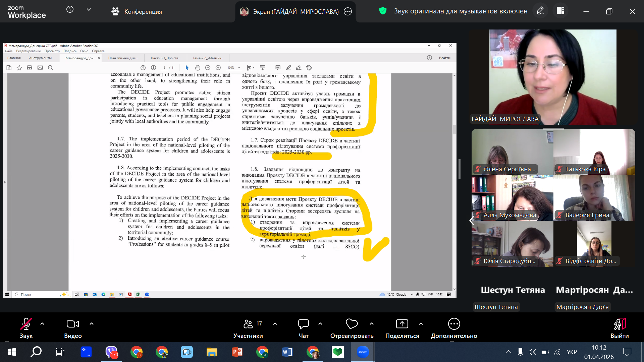The image size is (644, 362).
Task: Click the annotate pencil icon in title bar
Action: tap(540, 11)
